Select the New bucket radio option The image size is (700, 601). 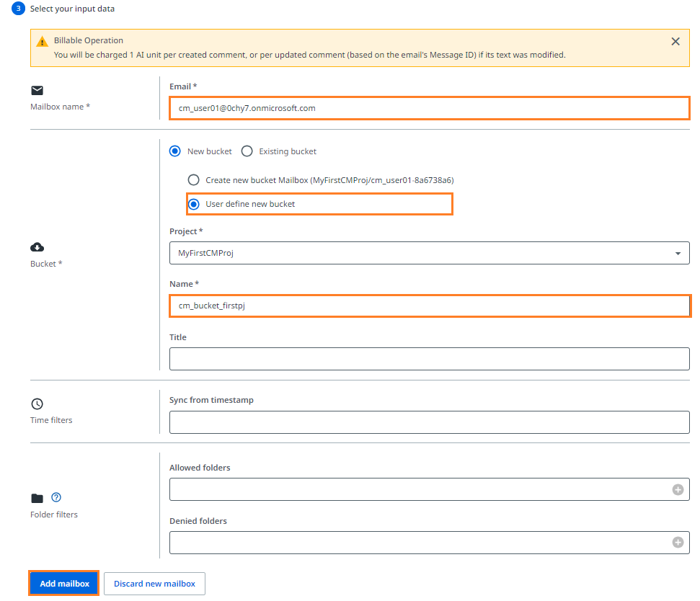174,151
